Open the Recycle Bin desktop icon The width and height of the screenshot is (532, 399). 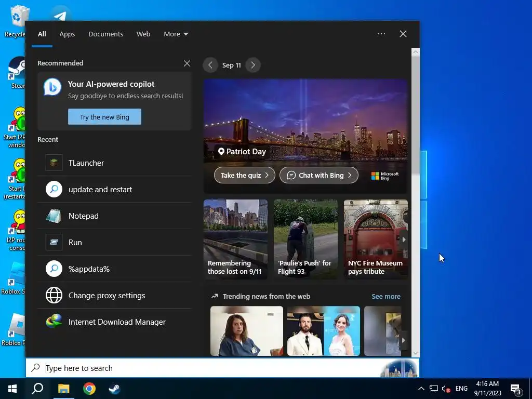coord(15,21)
